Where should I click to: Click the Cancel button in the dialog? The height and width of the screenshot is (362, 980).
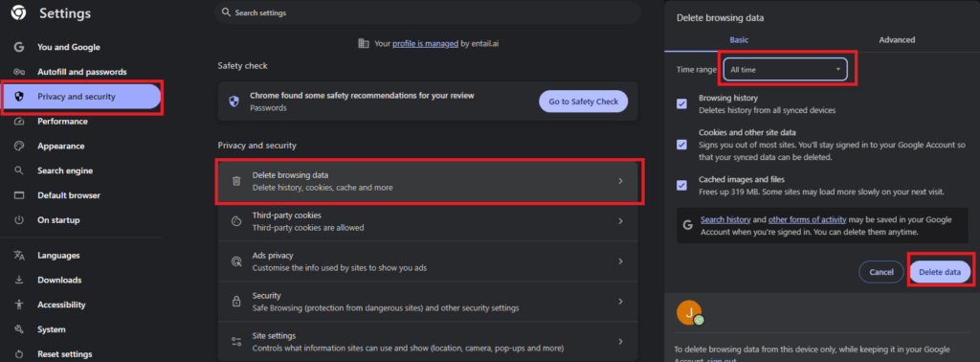(881, 272)
